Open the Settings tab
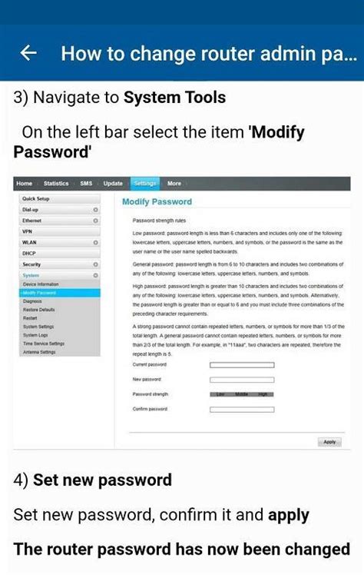Screen dimensions: 364x588 point(145,184)
